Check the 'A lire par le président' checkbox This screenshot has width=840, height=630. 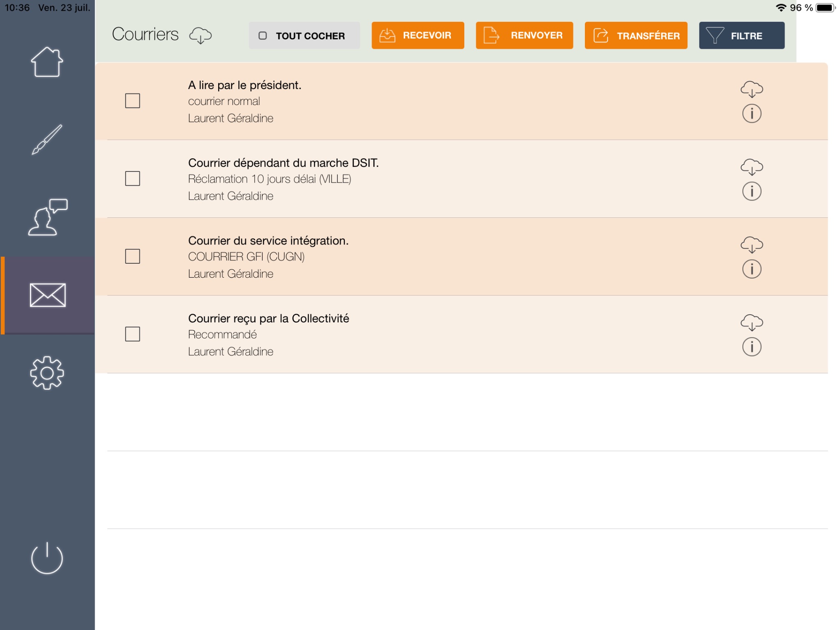click(x=132, y=100)
